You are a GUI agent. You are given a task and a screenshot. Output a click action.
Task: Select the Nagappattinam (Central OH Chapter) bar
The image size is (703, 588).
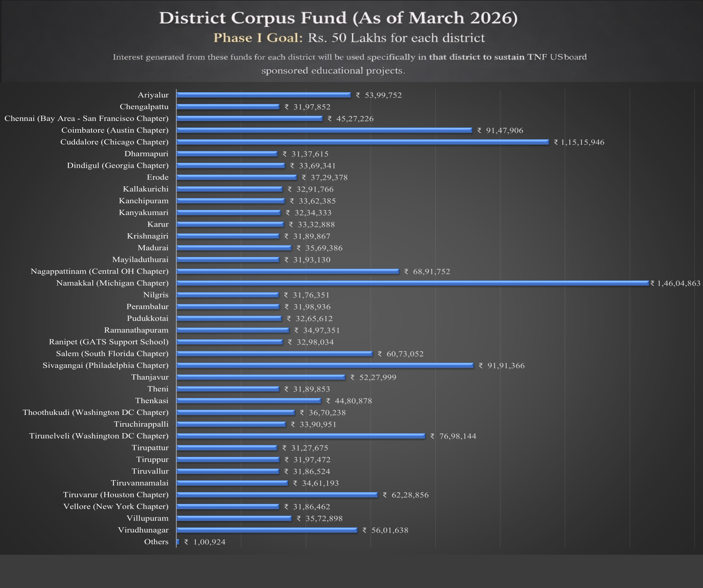[288, 271]
